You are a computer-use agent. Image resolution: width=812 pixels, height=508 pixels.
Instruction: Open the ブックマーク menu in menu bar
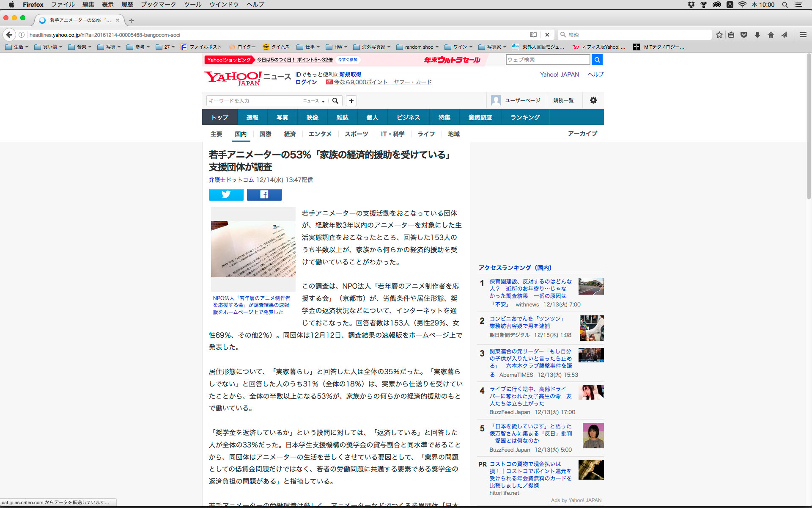158,5
